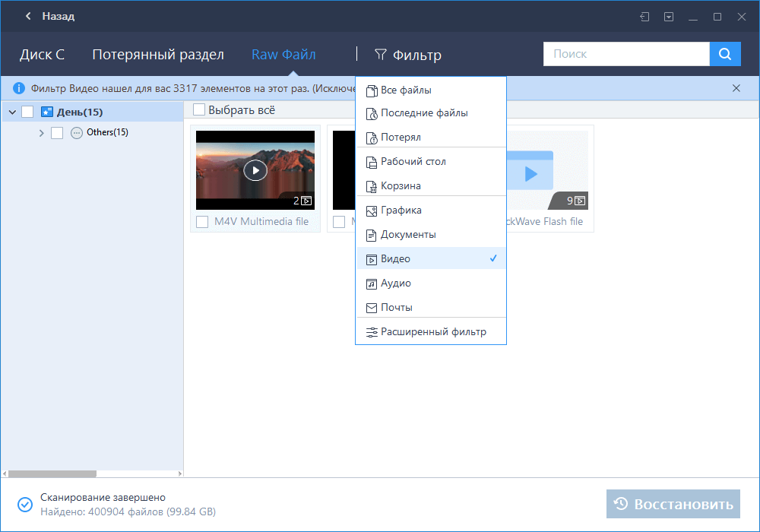Click the Фильтр funnel icon
The image size is (760, 532).
click(x=381, y=54)
